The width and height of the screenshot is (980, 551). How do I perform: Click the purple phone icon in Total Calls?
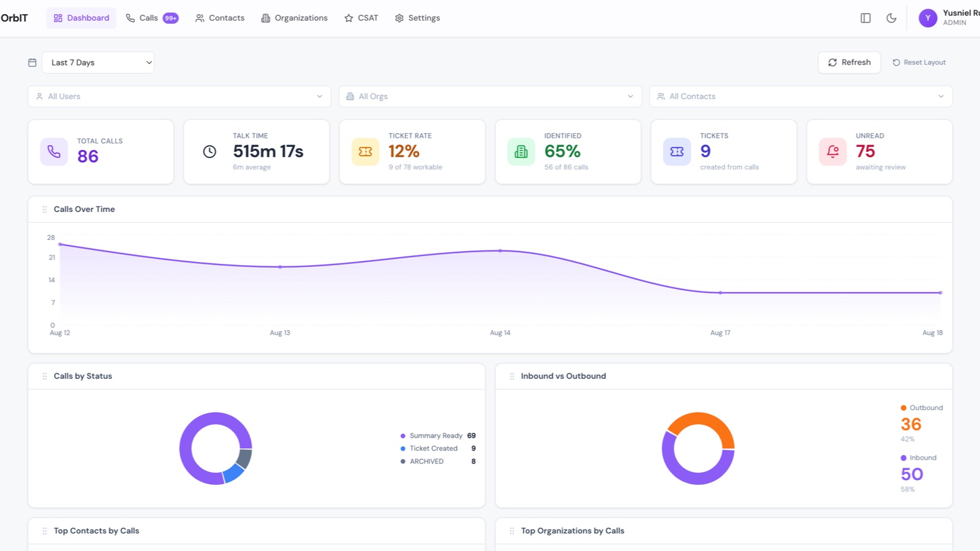54,151
